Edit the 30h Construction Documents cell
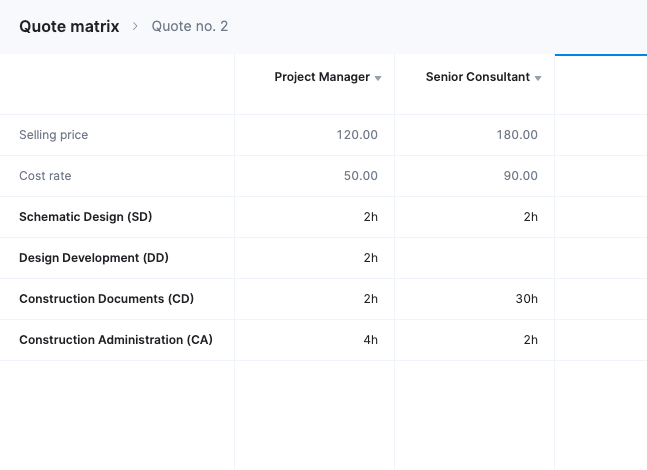This screenshot has height=470, width=647. [526, 299]
